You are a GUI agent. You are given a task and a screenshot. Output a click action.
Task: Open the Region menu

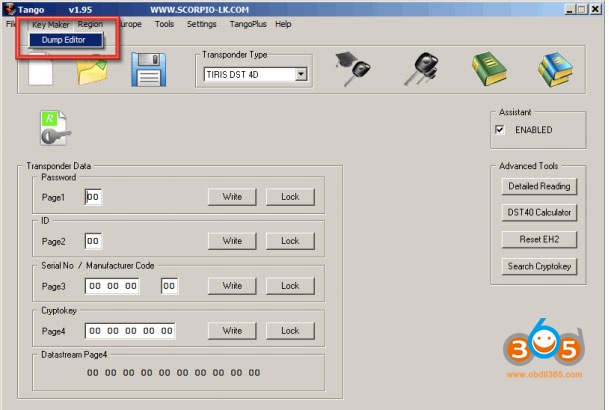(x=90, y=24)
